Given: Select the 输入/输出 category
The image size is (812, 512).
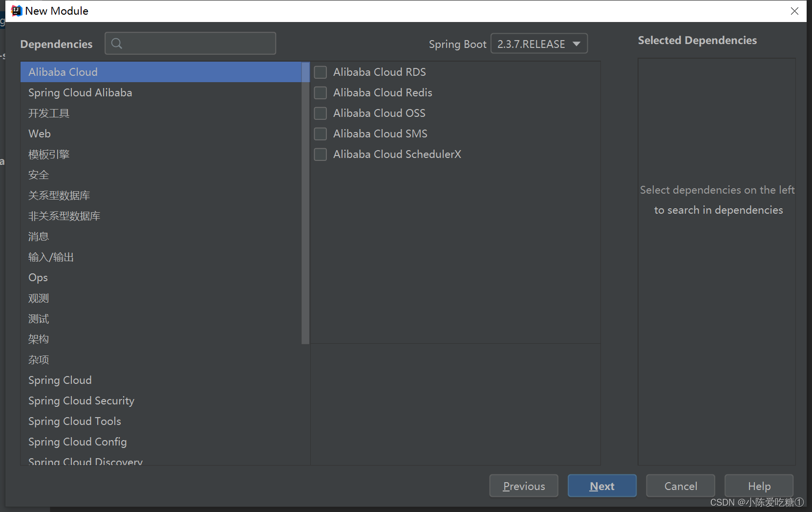Looking at the screenshot, I should 161,257.
